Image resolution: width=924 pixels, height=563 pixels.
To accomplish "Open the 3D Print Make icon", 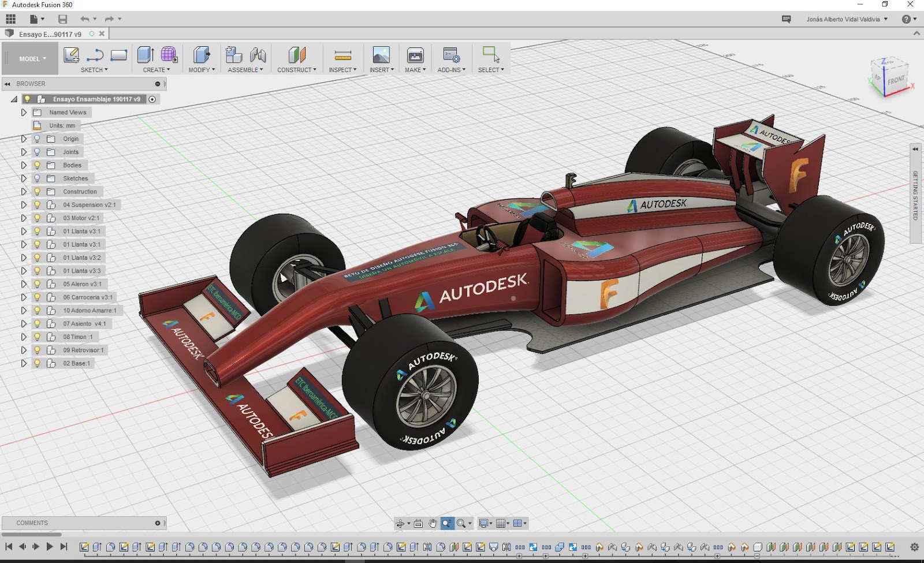I will tap(415, 55).
